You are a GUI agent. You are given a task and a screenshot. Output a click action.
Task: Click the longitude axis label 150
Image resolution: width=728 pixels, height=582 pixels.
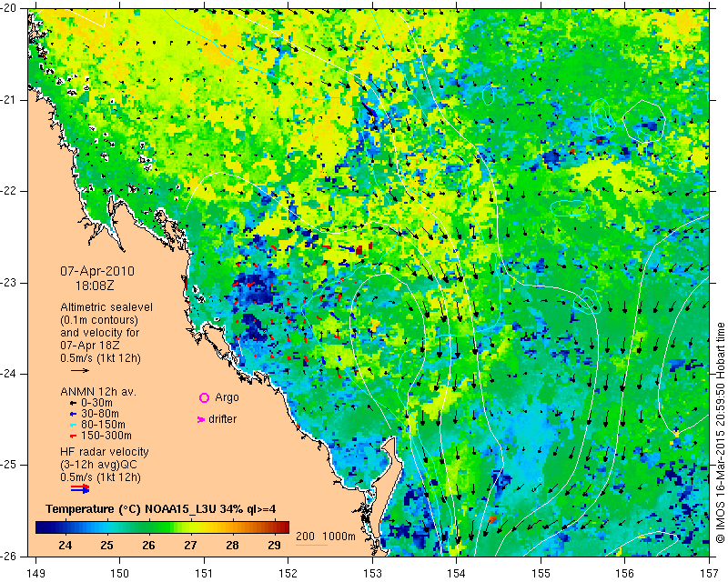pyautogui.click(x=120, y=573)
